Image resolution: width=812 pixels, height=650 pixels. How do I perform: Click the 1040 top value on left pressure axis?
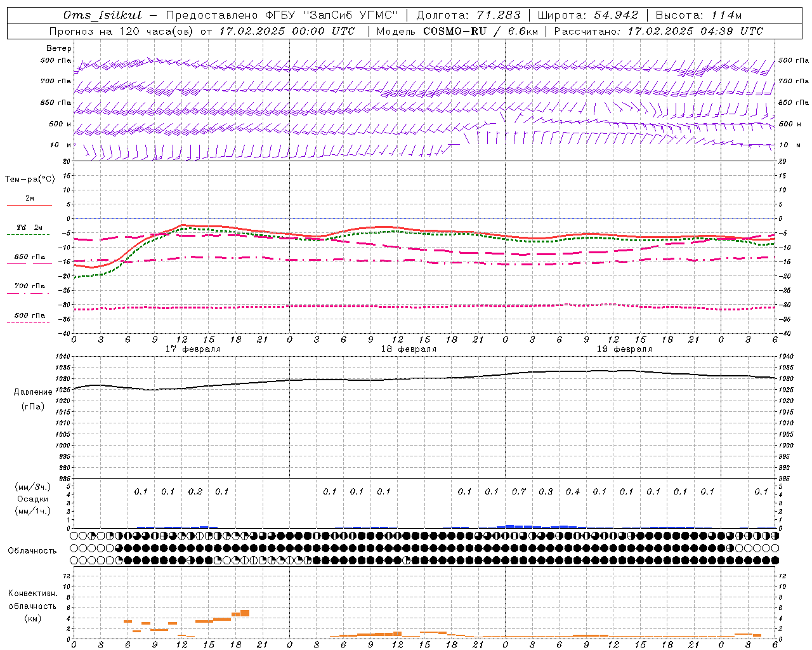64,357
